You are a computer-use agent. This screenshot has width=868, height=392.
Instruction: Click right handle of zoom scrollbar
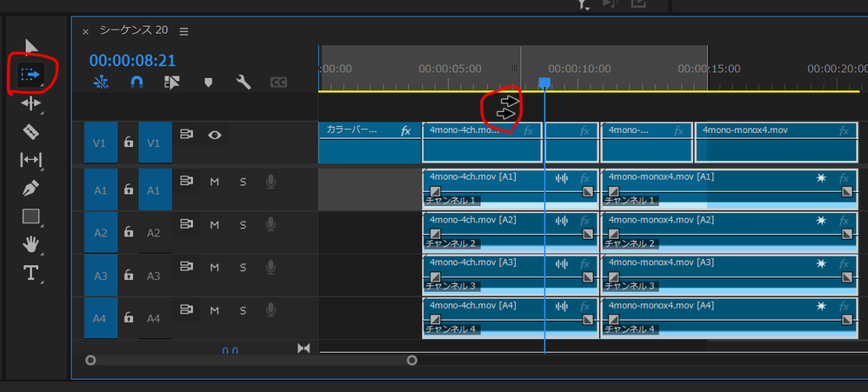[412, 361]
